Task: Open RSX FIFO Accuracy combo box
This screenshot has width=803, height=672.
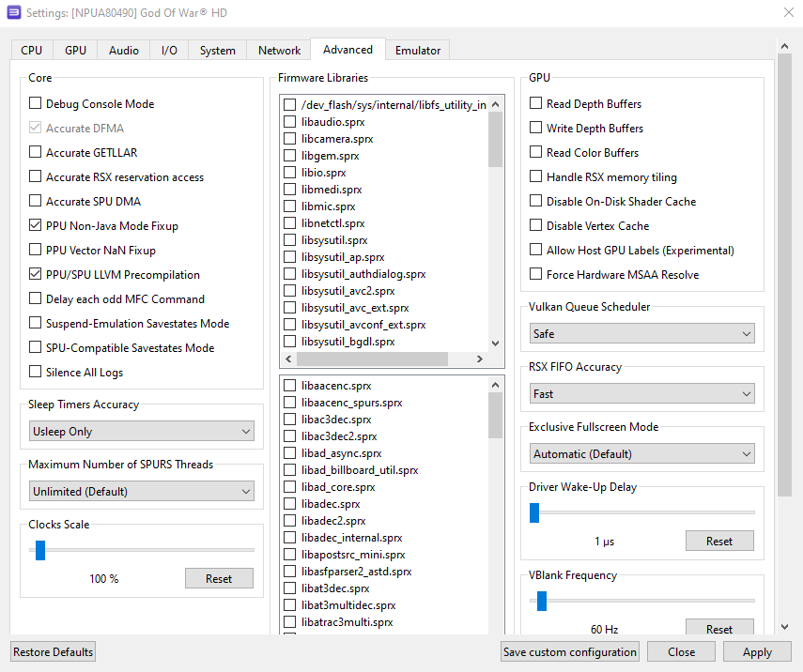Action: tap(641, 394)
